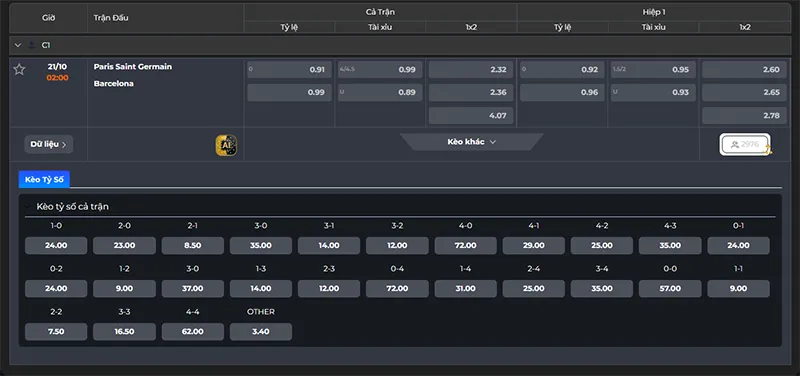
Task: Bet correct score 3-0 at 35.00
Action: 261,245
